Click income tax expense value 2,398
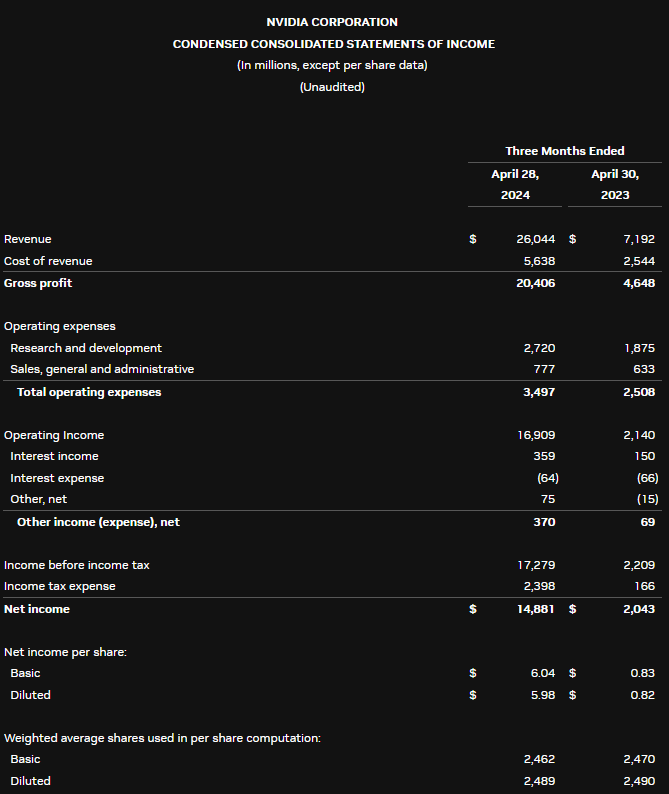This screenshot has height=794, width=669. pyautogui.click(x=539, y=586)
